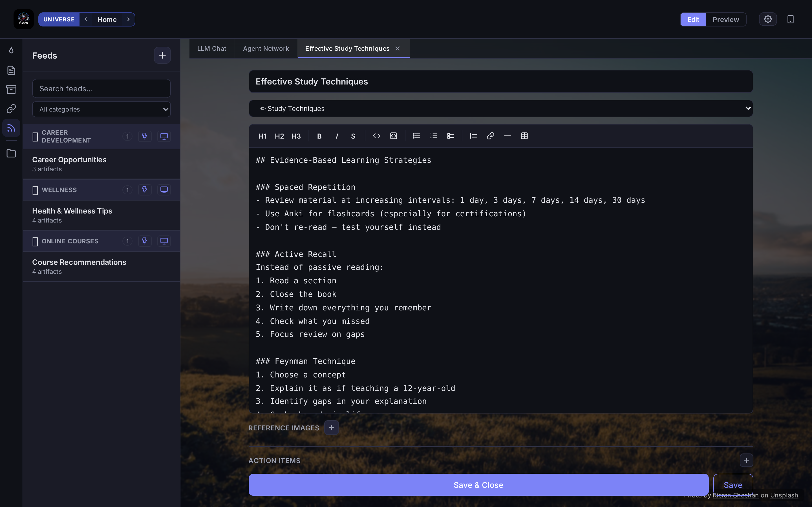Viewport: 812px width, 507px height.
Task: Select the document icon in left sidebar
Action: (x=11, y=70)
